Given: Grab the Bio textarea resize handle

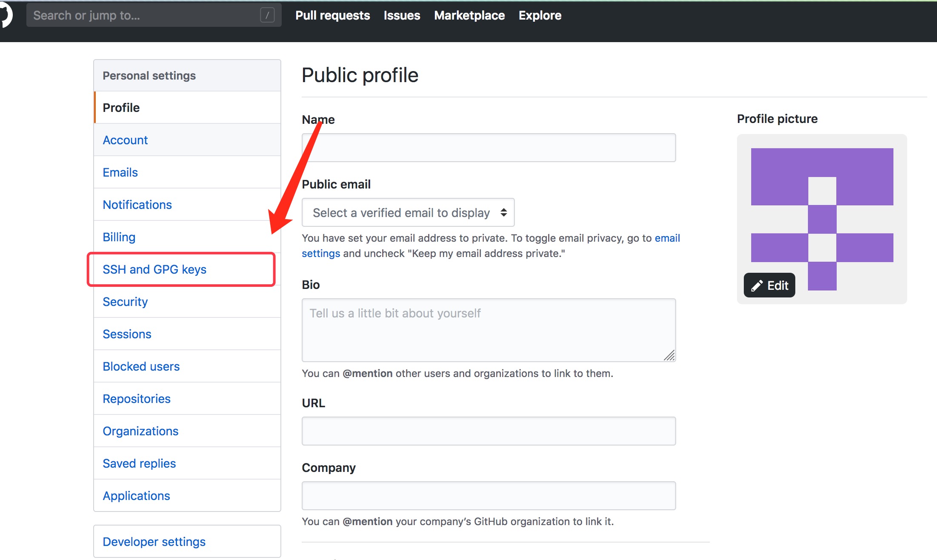Looking at the screenshot, I should [x=669, y=355].
